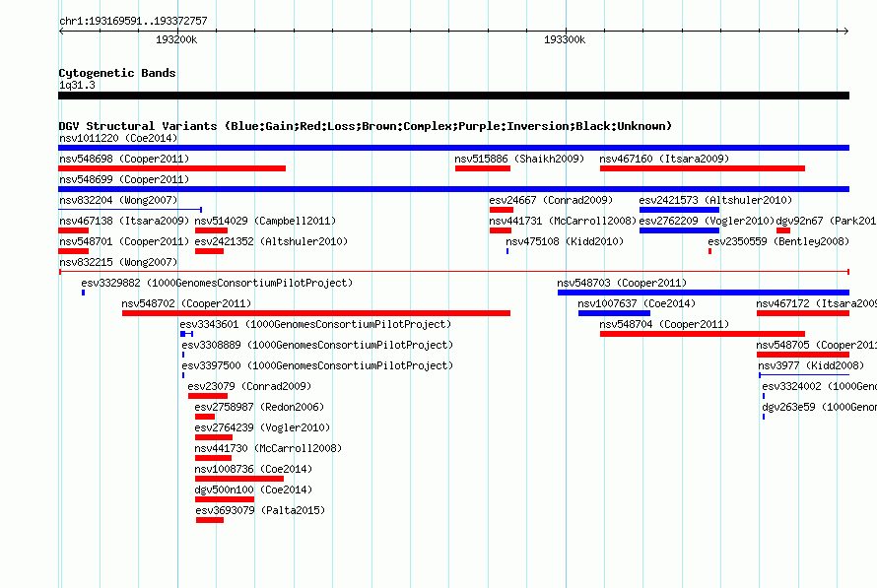
Task: Select esv24667 (Conrad2009) variant label
Action: [551, 200]
